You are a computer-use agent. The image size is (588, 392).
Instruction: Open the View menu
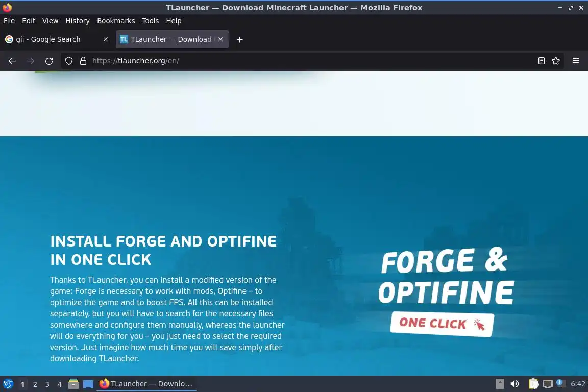click(x=50, y=21)
